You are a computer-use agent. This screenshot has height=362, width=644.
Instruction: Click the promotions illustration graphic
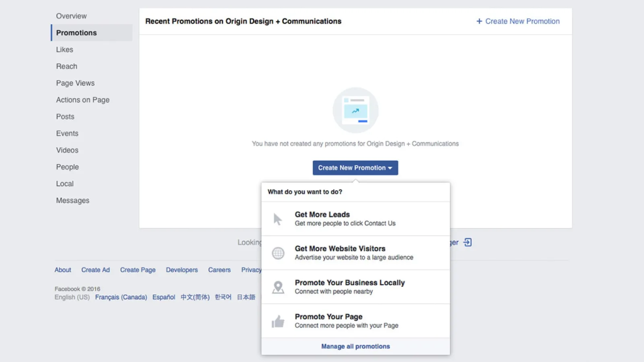(x=355, y=110)
